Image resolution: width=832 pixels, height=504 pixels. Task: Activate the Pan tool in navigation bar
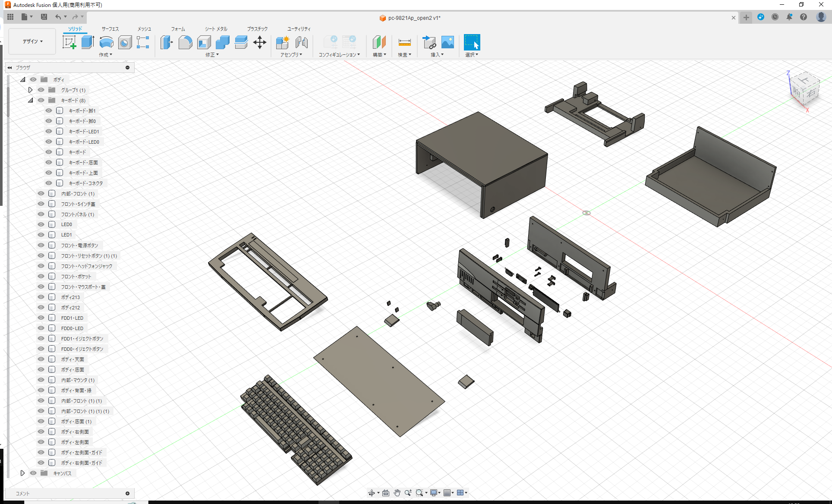[x=397, y=492]
